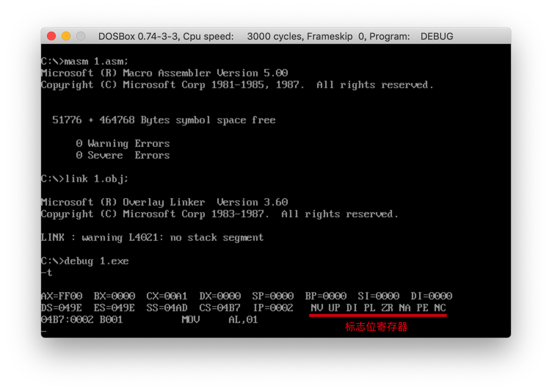Select the NV overflow flag
This screenshot has width=552, height=392.
[317, 308]
